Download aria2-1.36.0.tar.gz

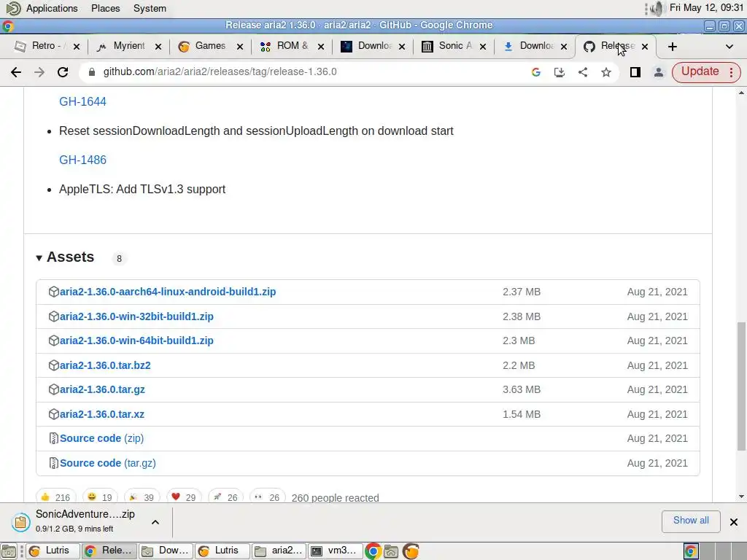click(x=102, y=389)
